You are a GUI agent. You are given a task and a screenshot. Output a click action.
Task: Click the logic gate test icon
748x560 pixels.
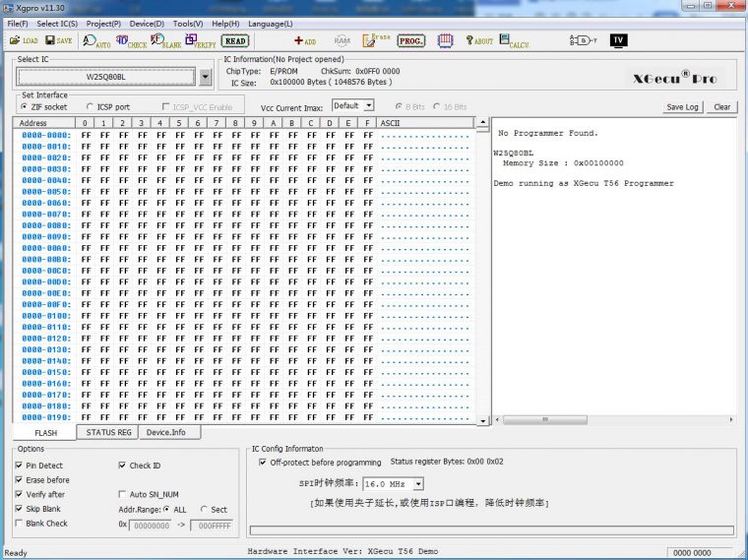(x=583, y=40)
